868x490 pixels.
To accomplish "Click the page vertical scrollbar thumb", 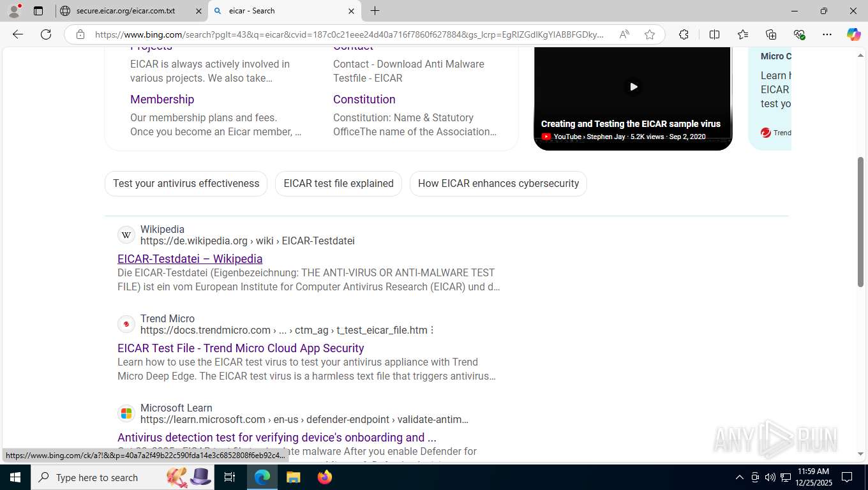I will pyautogui.click(x=860, y=221).
